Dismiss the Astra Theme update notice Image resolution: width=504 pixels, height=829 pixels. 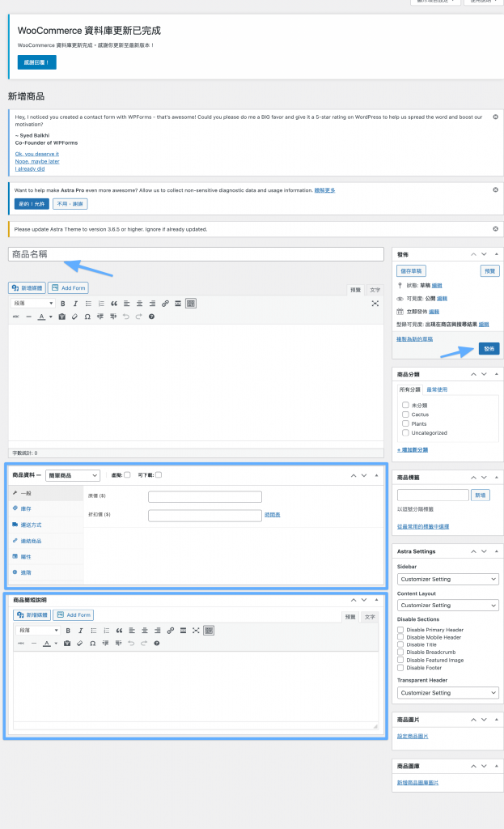click(x=496, y=229)
